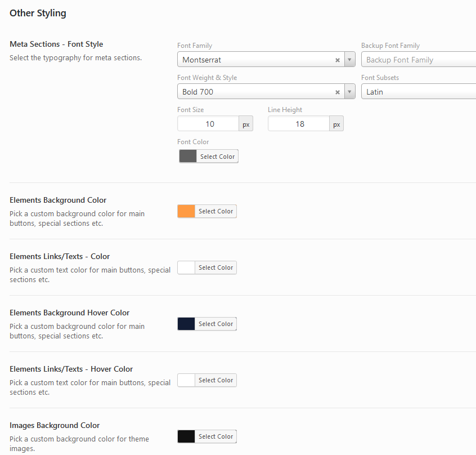This screenshot has width=476, height=455.
Task: Click the navy Elements Background Hover swatch
Action: (x=186, y=324)
